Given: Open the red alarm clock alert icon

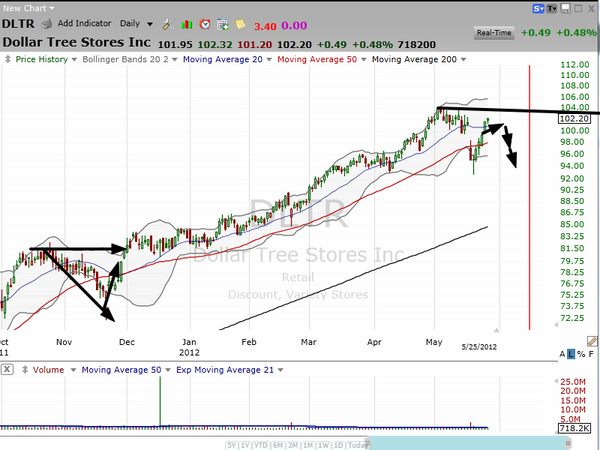Looking at the screenshot, I should click(x=205, y=24).
